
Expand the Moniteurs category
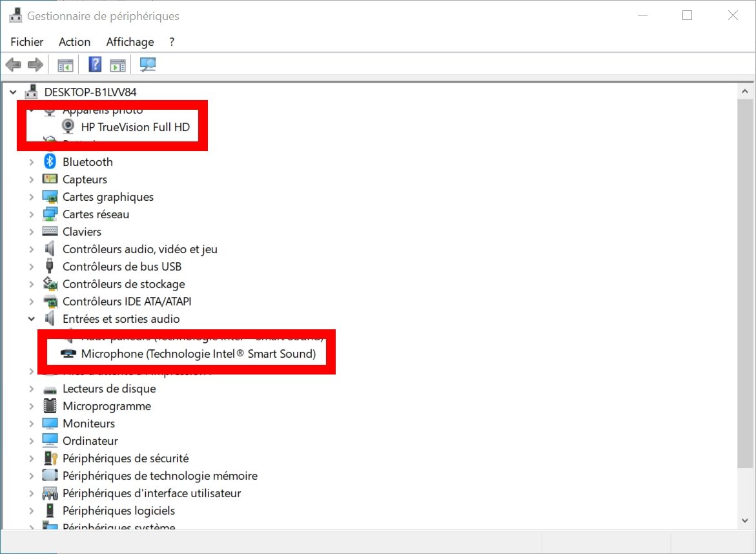tap(32, 424)
